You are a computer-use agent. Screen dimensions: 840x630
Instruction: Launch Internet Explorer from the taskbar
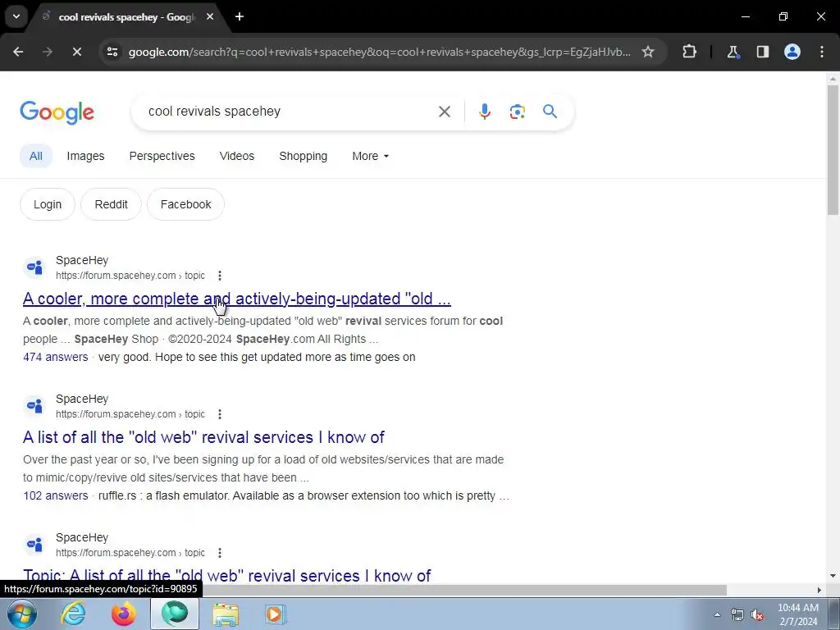73,614
